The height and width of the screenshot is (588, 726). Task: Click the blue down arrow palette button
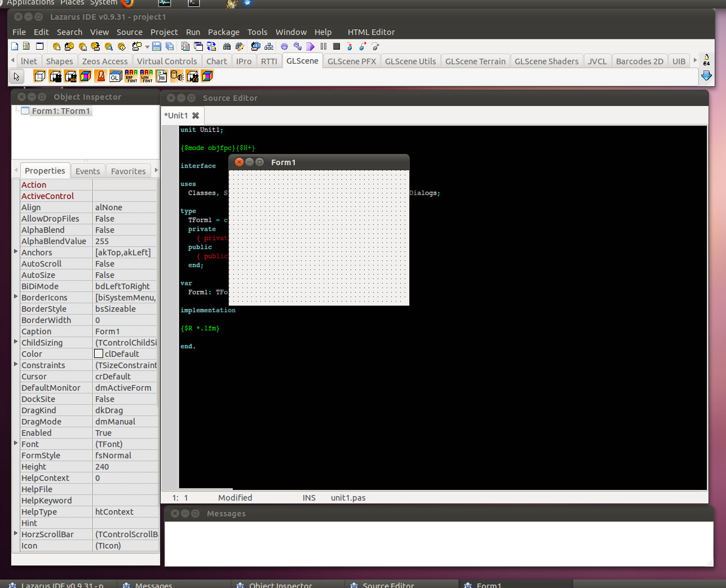(x=706, y=76)
